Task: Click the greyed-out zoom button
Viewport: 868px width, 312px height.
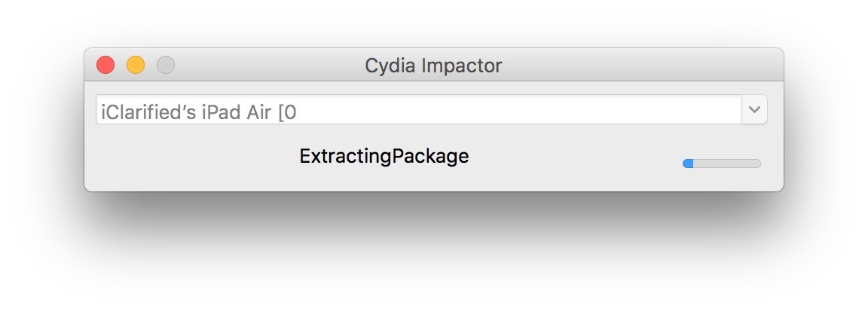Action: click(x=166, y=66)
